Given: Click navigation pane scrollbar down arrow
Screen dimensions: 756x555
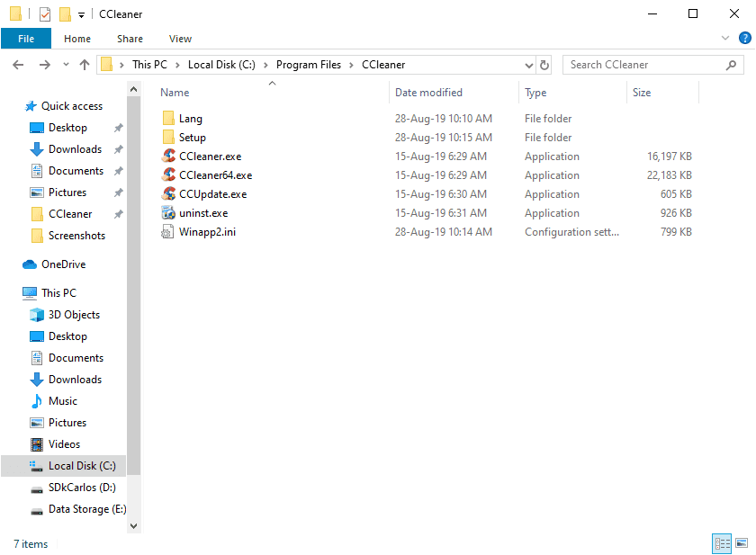Looking at the screenshot, I should click(x=133, y=525).
